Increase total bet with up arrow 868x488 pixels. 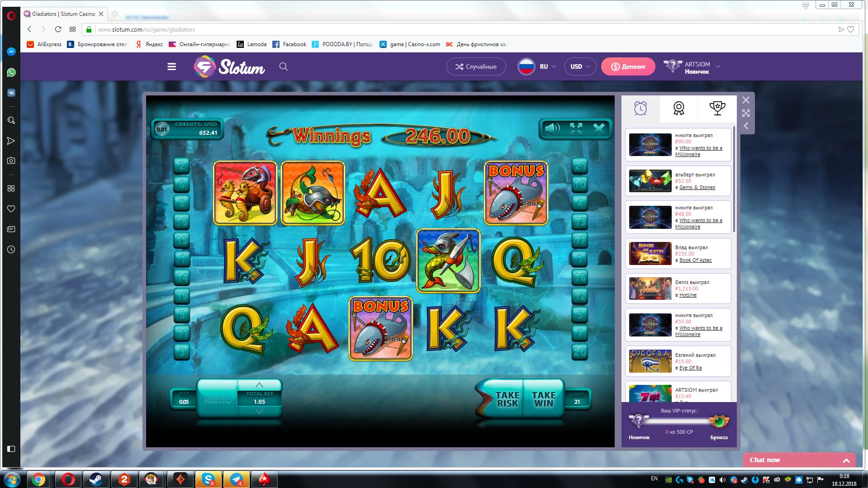(x=259, y=385)
